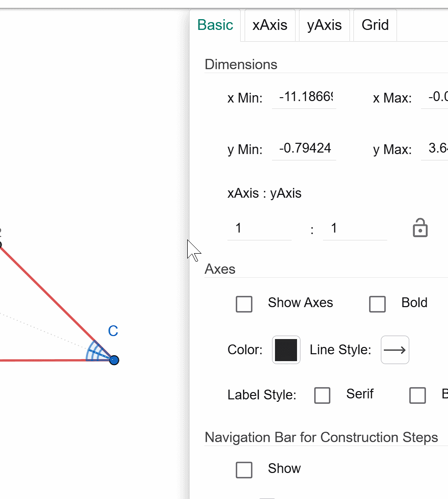Click the lock aspect ratio padlock icon

pyautogui.click(x=420, y=228)
